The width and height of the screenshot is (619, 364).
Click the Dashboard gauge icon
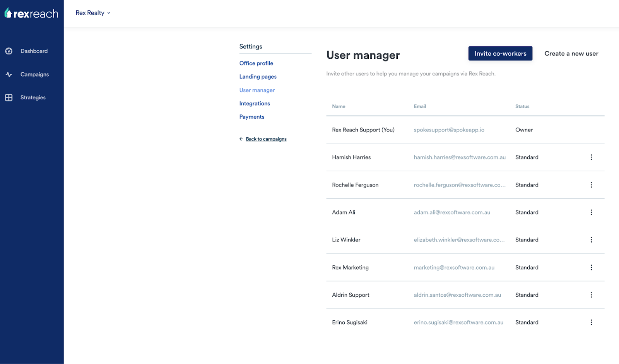point(9,51)
